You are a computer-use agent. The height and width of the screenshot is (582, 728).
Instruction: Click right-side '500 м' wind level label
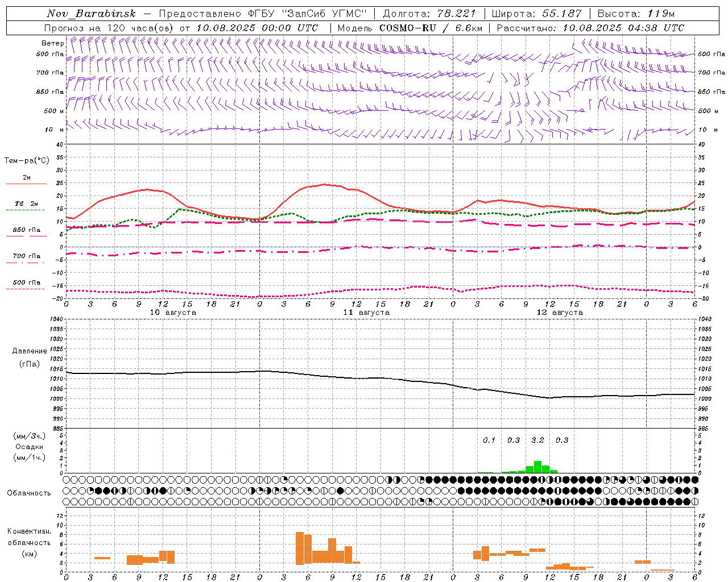tap(708, 111)
